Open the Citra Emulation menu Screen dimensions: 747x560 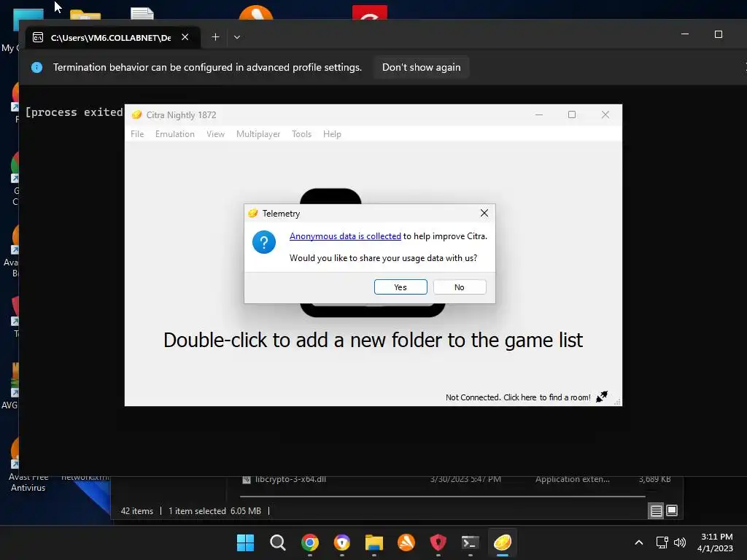[x=175, y=134]
